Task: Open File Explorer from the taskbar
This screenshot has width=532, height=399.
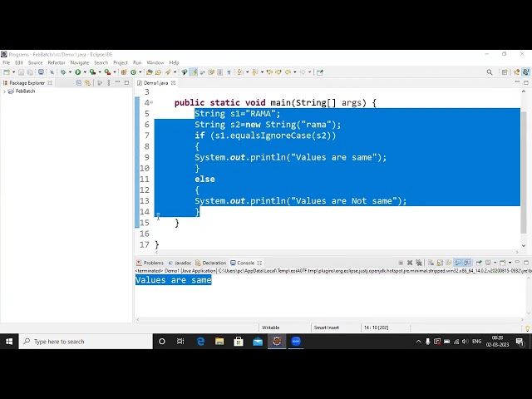Action: point(219,341)
